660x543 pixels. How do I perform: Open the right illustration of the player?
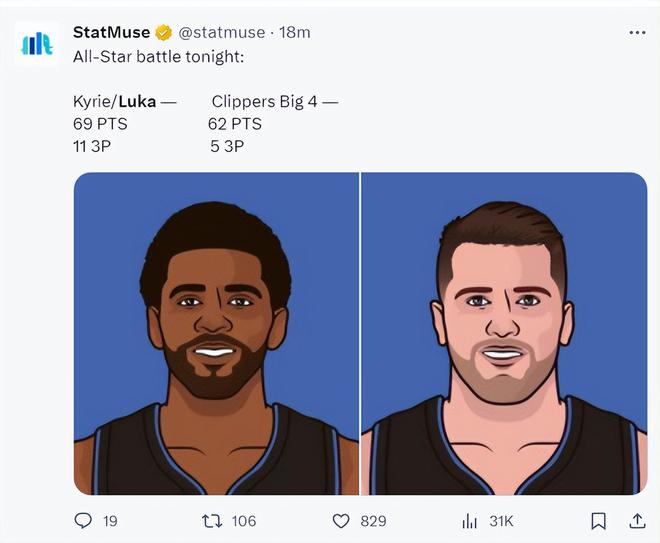pyautogui.click(x=504, y=333)
